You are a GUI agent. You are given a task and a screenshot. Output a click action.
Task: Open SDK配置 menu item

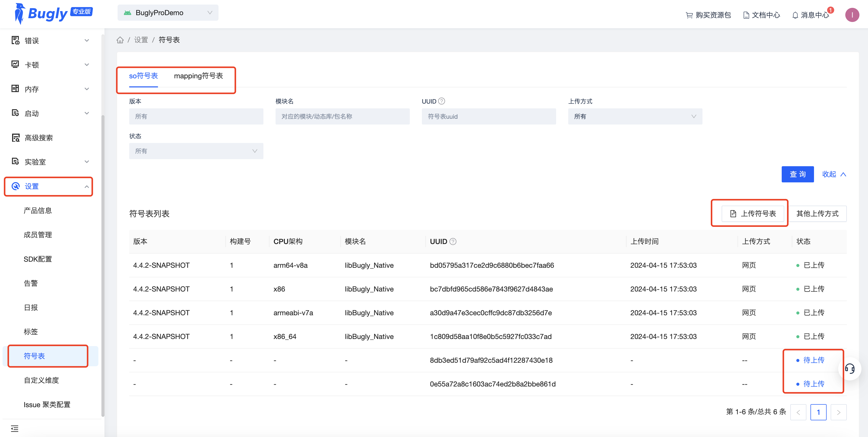(38, 259)
